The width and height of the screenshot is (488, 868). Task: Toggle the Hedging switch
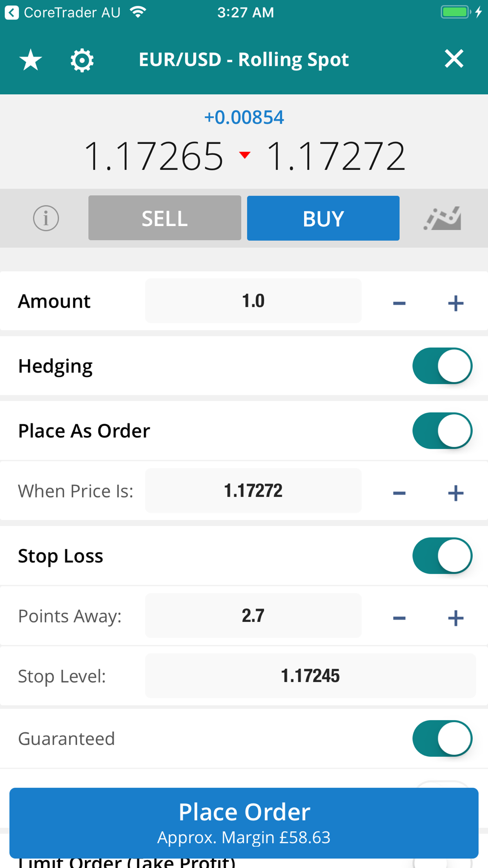442,366
